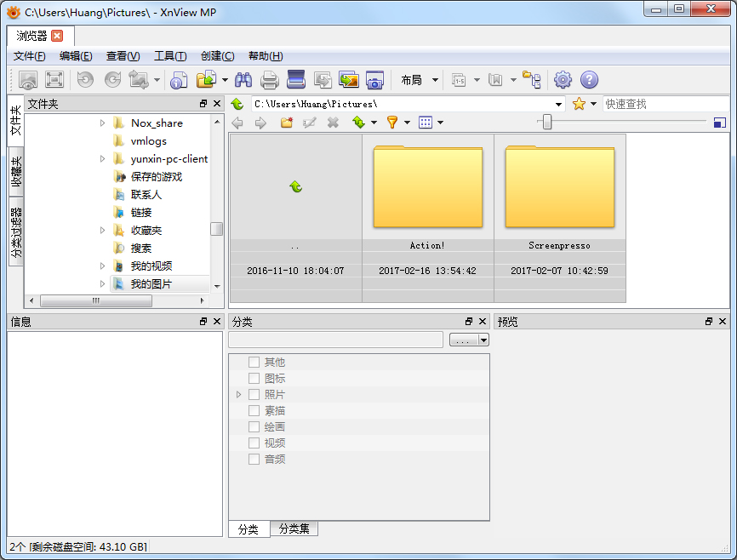Image resolution: width=737 pixels, height=560 pixels.
Task: Select 我的图片 in the folder tree
Action: click(151, 284)
